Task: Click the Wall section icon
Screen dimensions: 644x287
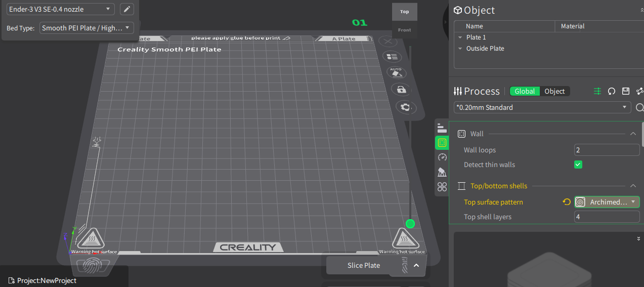Action: (x=461, y=134)
